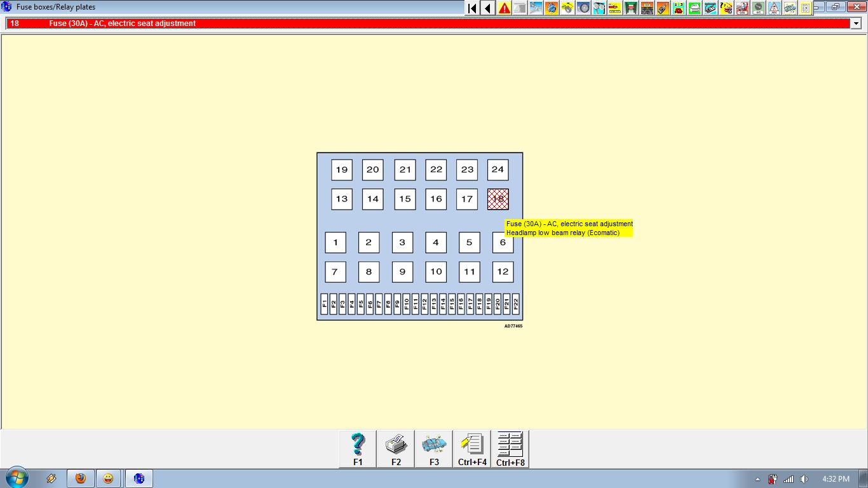
Task: Select fuse slot F22 in bottom row
Action: 516,304
